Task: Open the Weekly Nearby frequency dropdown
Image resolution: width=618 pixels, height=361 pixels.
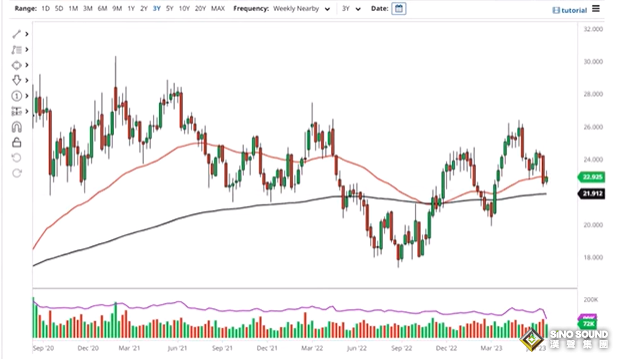Action: click(x=302, y=9)
